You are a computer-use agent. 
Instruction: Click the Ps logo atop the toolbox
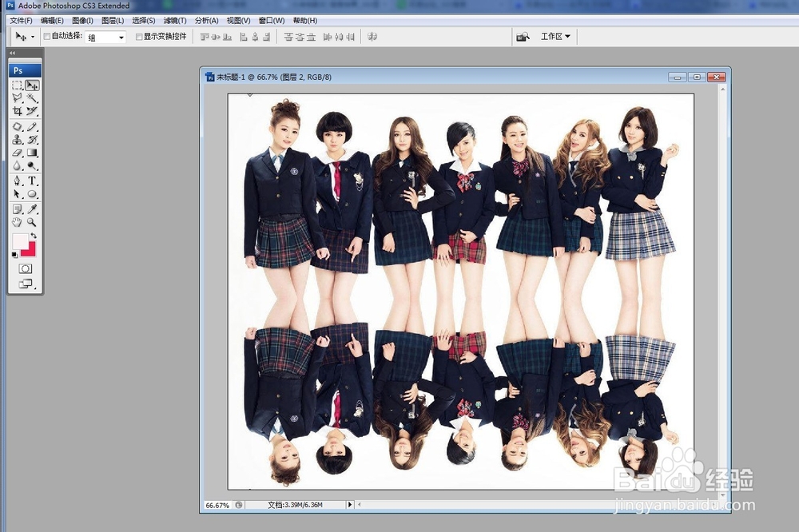(25, 71)
